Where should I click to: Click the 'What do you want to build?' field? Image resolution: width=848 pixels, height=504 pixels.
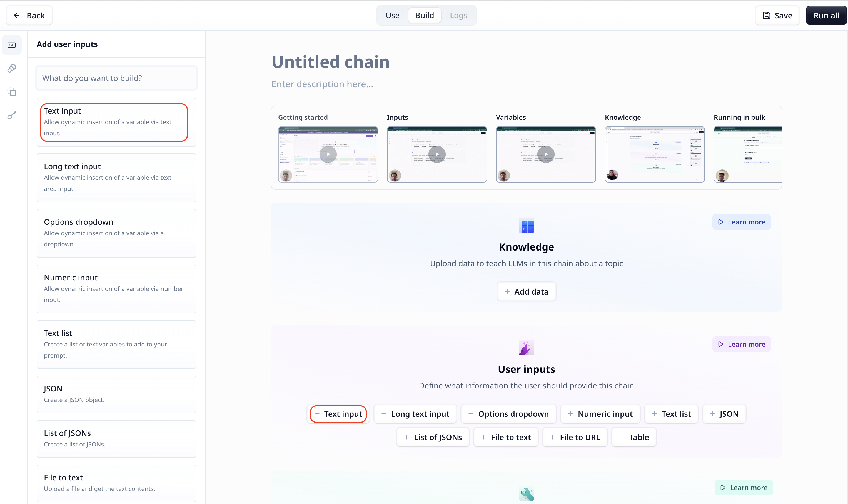pos(116,78)
